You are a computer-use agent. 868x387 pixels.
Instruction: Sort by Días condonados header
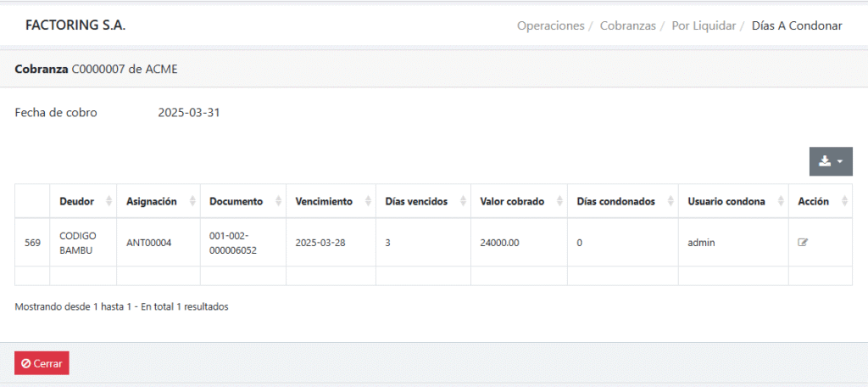coord(622,201)
